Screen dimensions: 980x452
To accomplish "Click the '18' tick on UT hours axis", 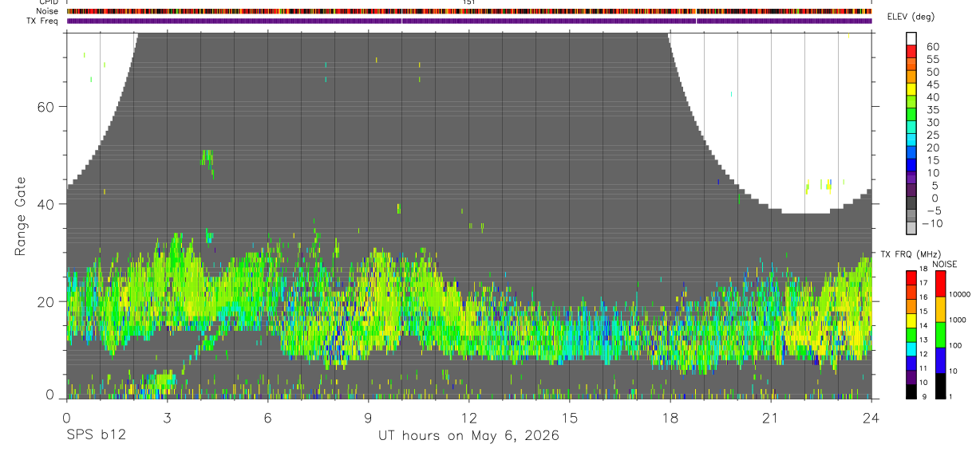I will coord(670,417).
